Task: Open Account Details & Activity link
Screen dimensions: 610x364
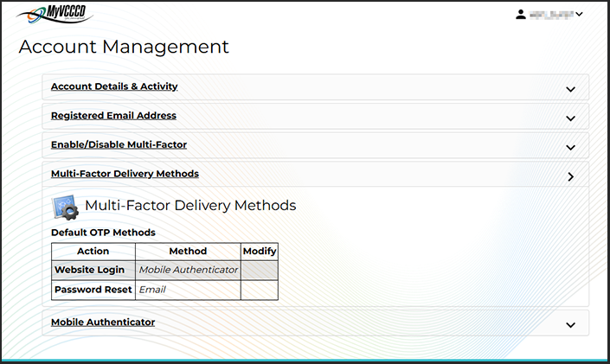Action: pyautogui.click(x=114, y=86)
